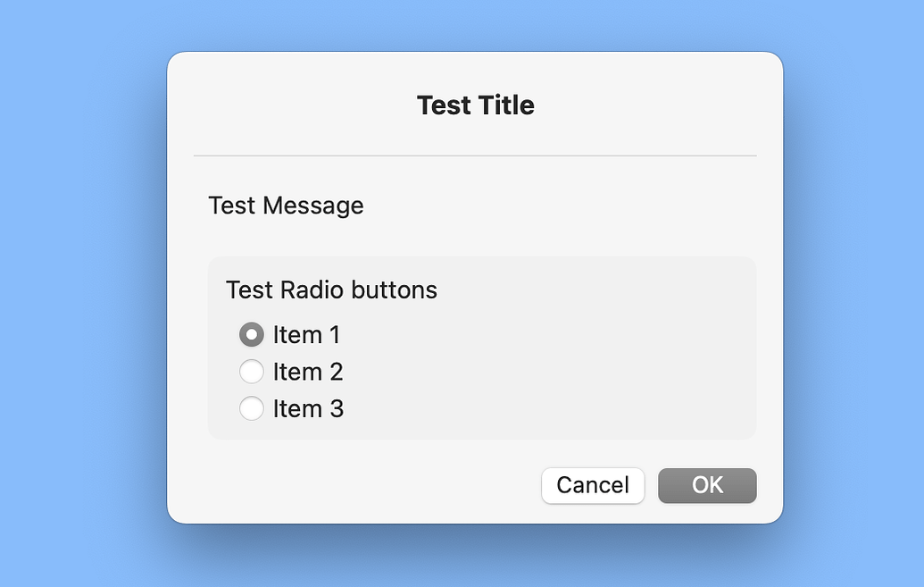Click the Item 2 text label
The image size is (924, 587).
pos(306,371)
